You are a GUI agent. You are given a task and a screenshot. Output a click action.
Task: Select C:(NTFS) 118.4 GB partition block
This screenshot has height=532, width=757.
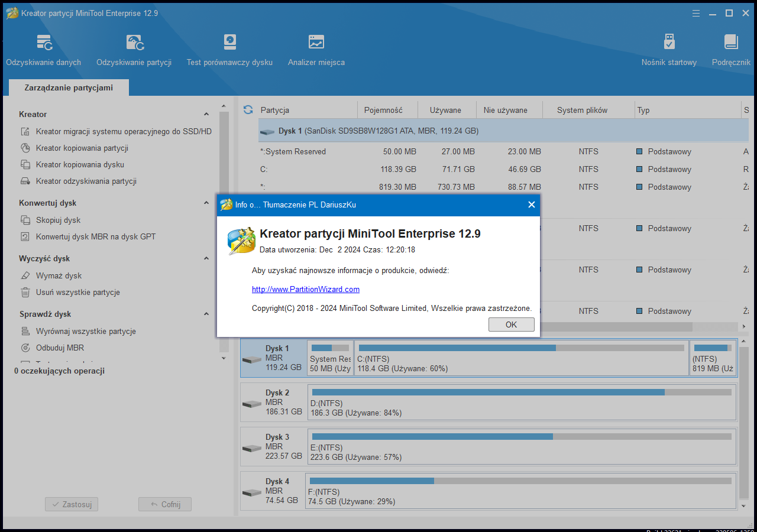[522, 358]
